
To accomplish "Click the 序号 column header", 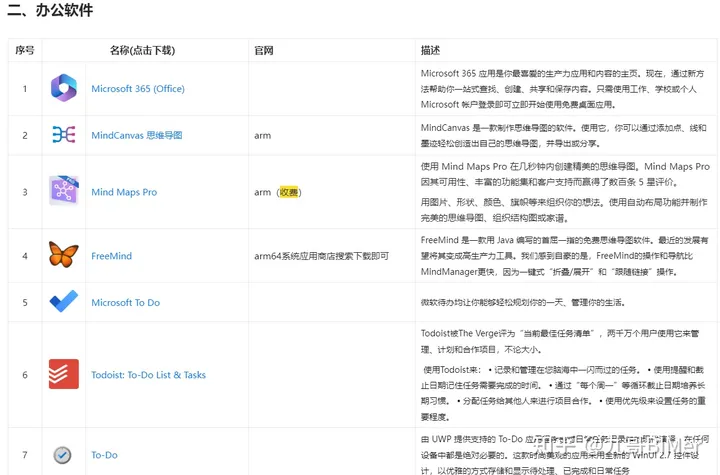I will (x=25, y=50).
